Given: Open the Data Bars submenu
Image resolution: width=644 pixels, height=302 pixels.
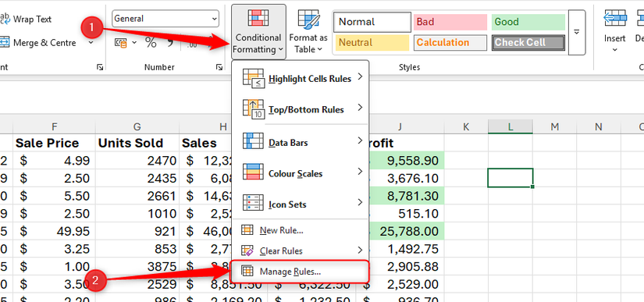Looking at the screenshot, I should coord(301,142).
